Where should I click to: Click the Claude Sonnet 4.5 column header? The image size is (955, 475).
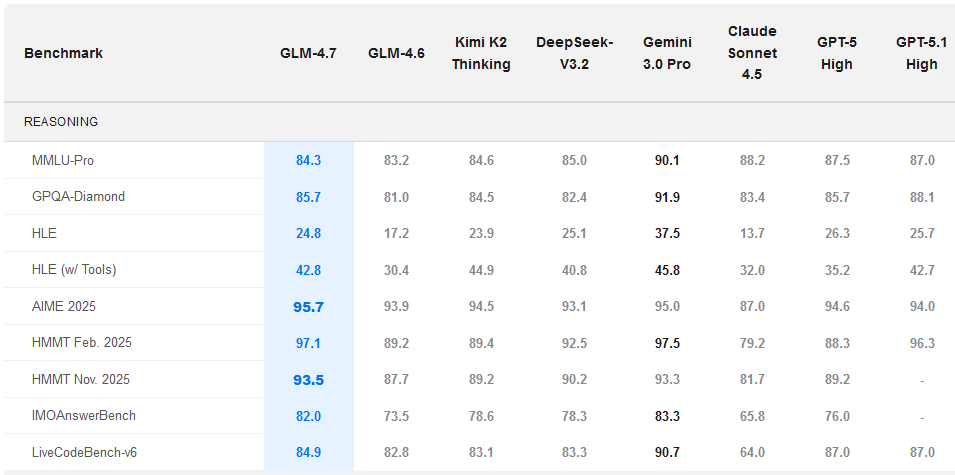(x=752, y=53)
